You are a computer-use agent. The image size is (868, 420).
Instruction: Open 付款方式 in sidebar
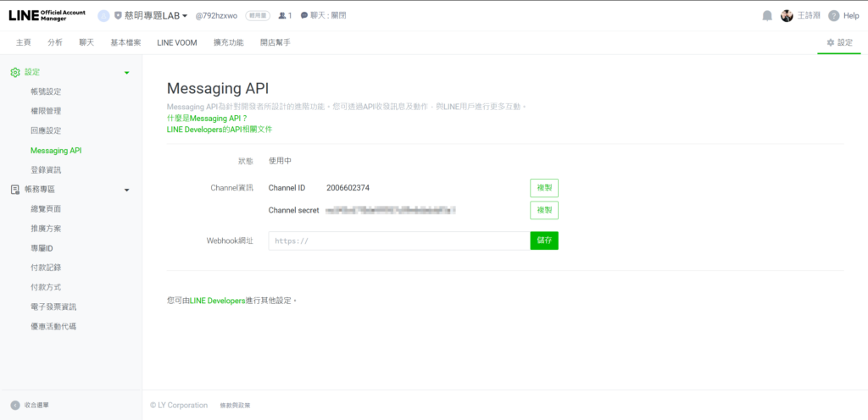pos(46,287)
